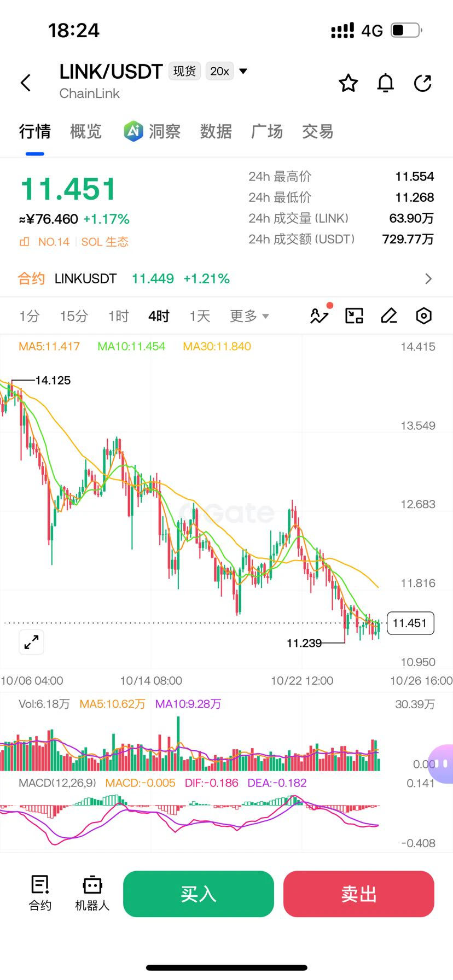The width and height of the screenshot is (453, 980).
Task: Open price alert bell icon
Action: coord(386,83)
